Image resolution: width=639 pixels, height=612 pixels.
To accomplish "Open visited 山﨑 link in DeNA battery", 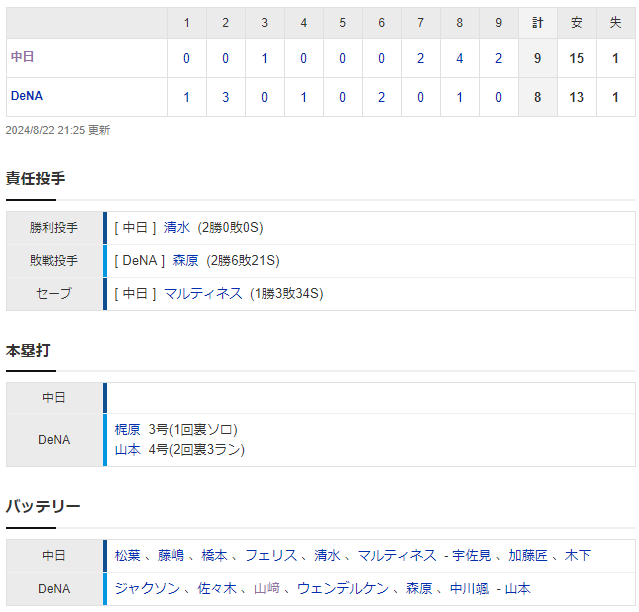I will click(267, 588).
